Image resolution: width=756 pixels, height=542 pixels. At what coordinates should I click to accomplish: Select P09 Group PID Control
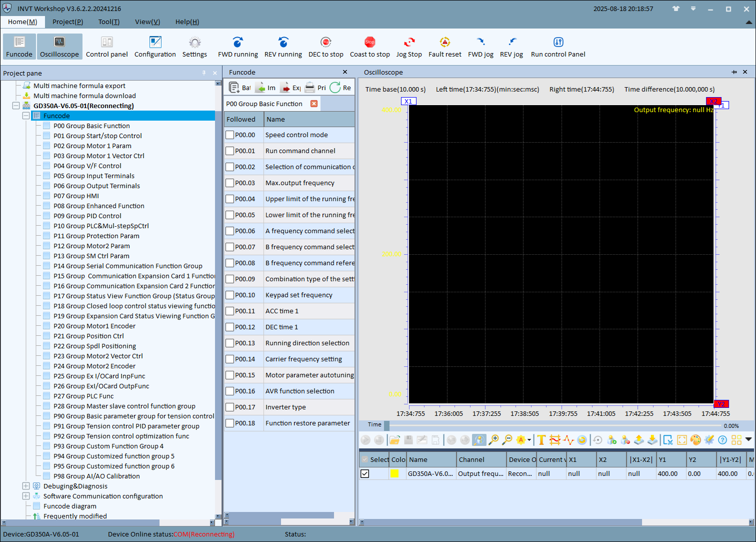87,216
